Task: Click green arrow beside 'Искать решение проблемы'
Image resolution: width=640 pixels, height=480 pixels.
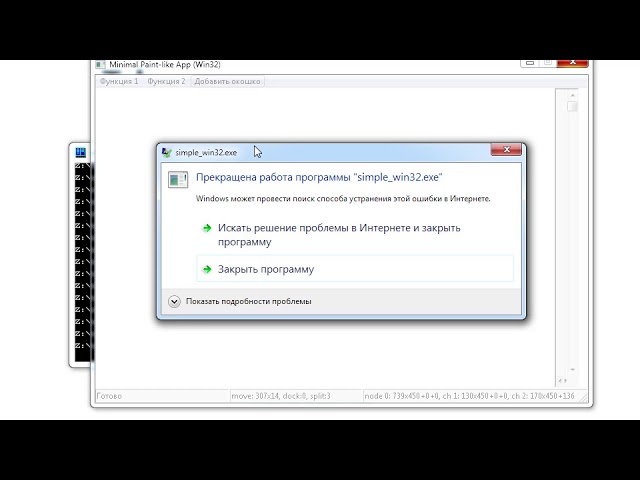Action: coord(207,228)
